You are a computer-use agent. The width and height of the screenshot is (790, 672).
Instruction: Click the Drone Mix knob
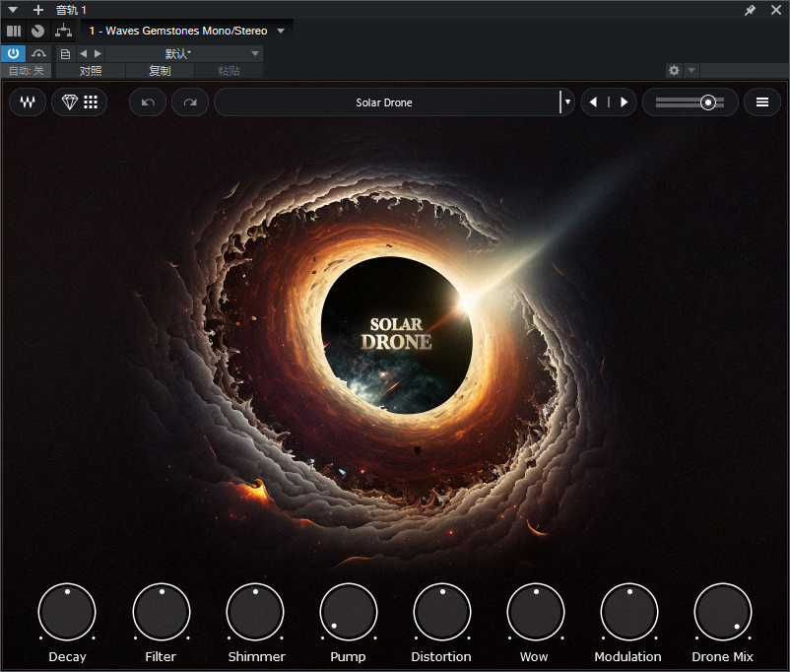point(723,612)
